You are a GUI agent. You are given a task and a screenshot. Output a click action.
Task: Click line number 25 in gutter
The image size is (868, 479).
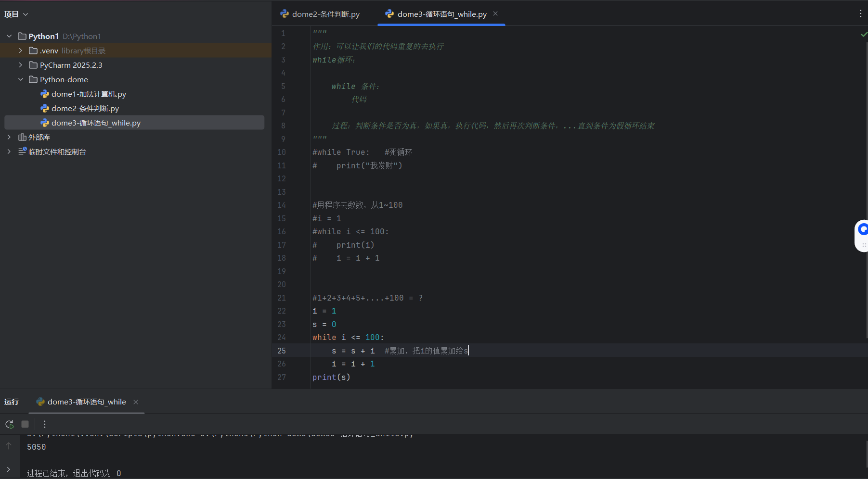coord(282,351)
